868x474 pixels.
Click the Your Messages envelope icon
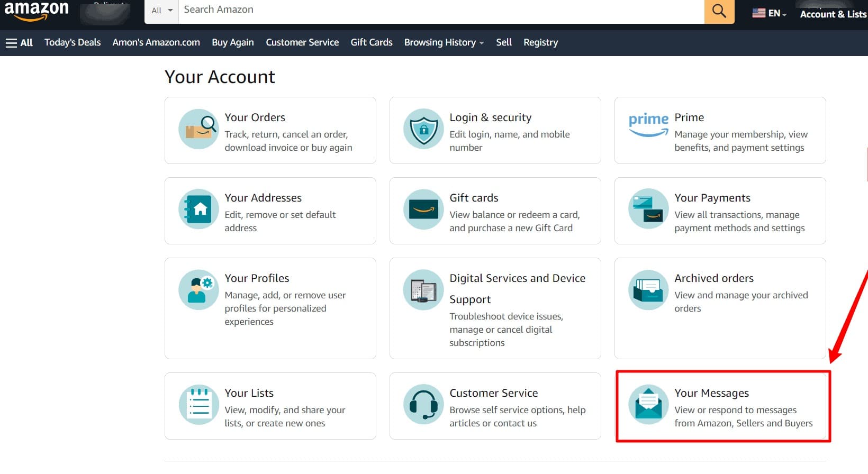coord(648,405)
